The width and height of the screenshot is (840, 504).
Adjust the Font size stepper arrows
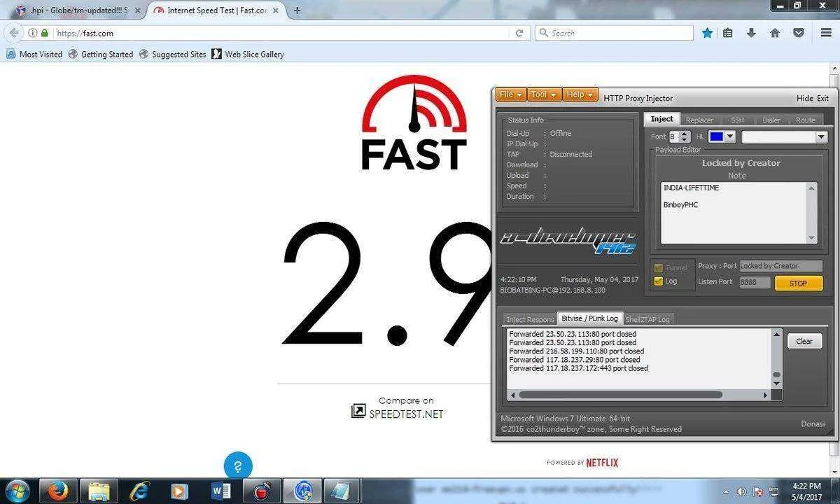pos(685,136)
